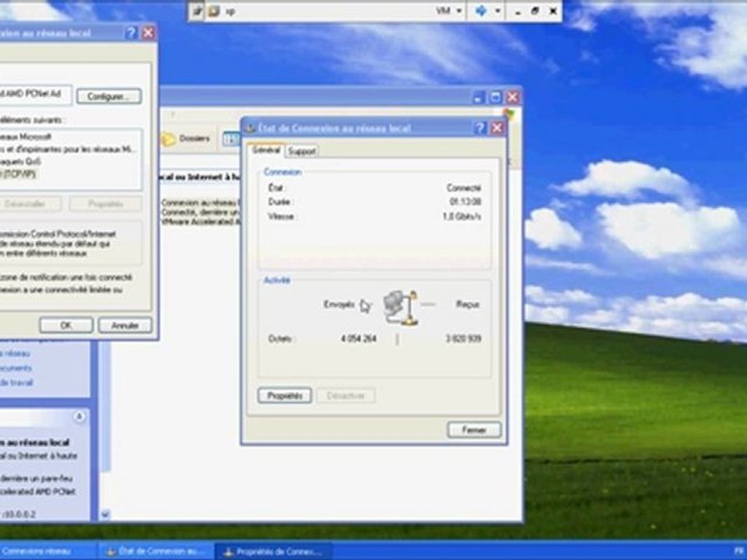Click the help question mark in État de Connexion dialog
Screen dimensions: 747x560
[480, 128]
